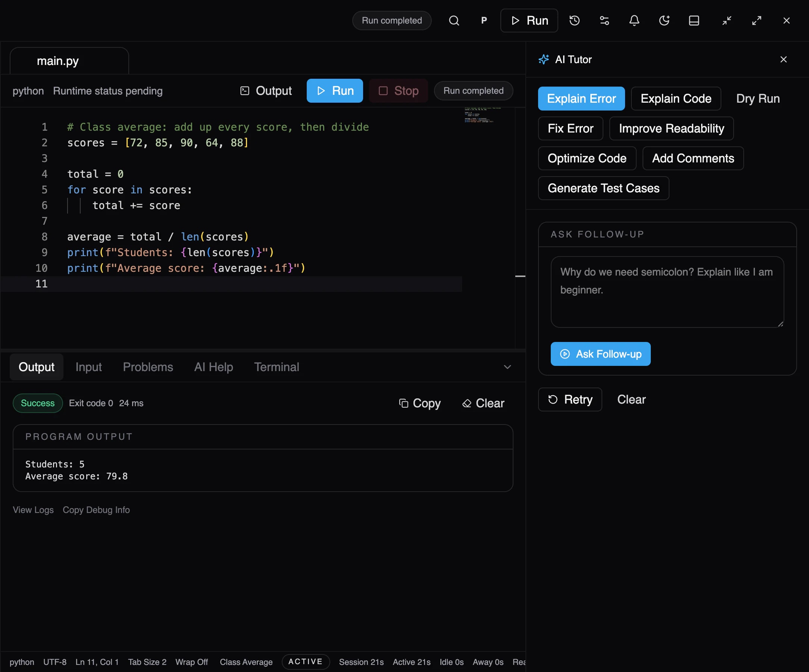809x672 pixels.
Task: Click the P profile icon in top bar
Action: click(484, 21)
